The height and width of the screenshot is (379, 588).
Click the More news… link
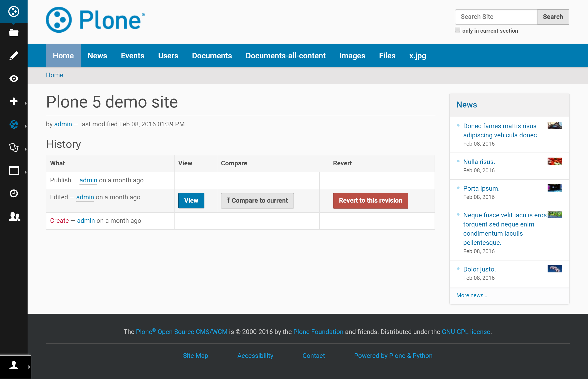point(472,295)
